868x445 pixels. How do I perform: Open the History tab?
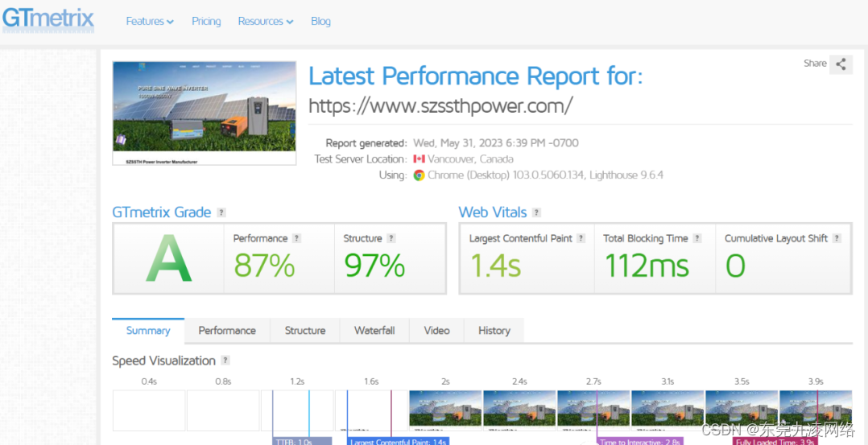pos(494,331)
